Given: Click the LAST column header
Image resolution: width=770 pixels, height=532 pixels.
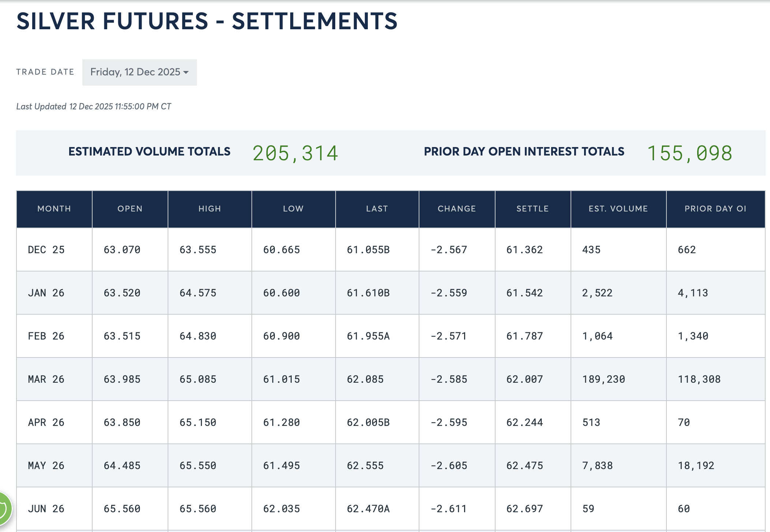Looking at the screenshot, I should click(377, 209).
